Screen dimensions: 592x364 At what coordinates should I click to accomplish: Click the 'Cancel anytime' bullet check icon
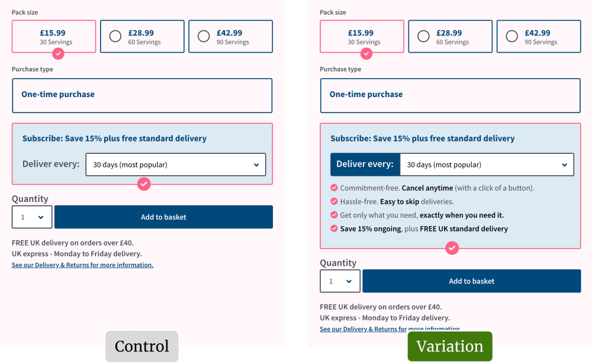pyautogui.click(x=334, y=188)
